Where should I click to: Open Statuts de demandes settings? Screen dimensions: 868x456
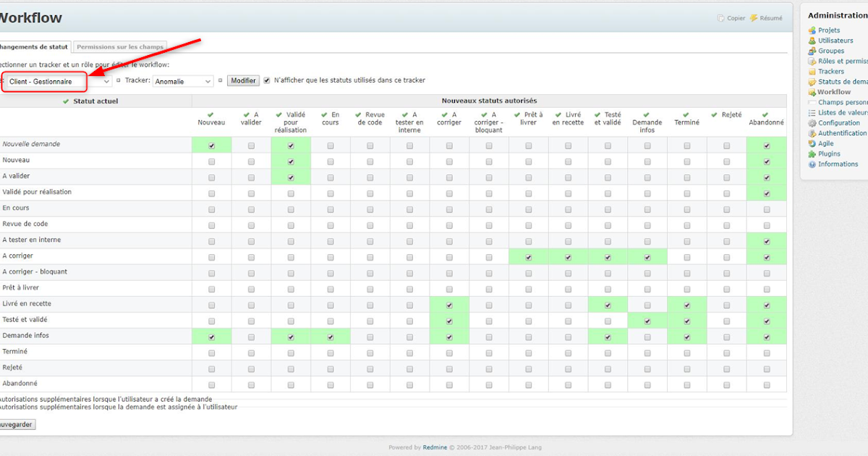click(x=843, y=81)
